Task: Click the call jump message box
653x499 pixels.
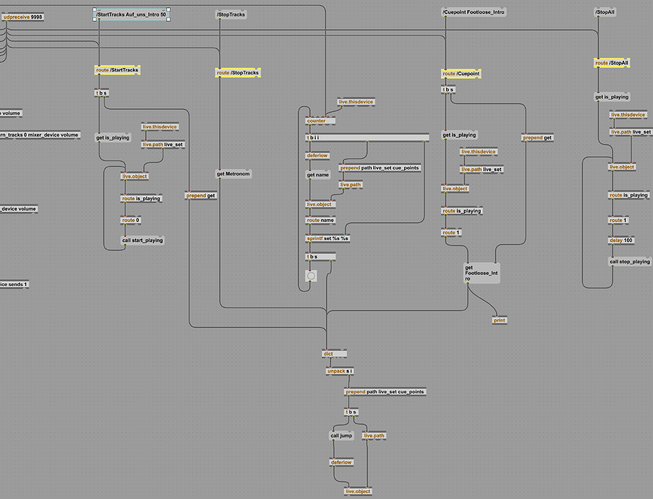Action: tap(341, 435)
